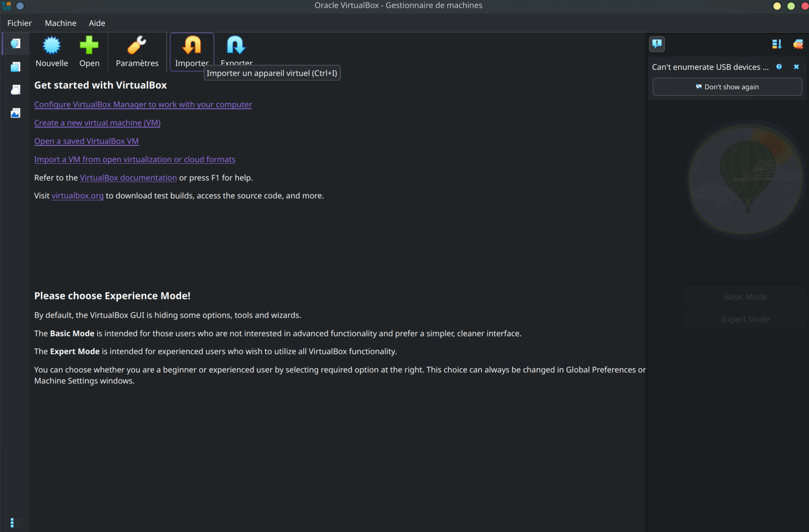
Task: Open help for USB devices notification
Action: [779, 67]
